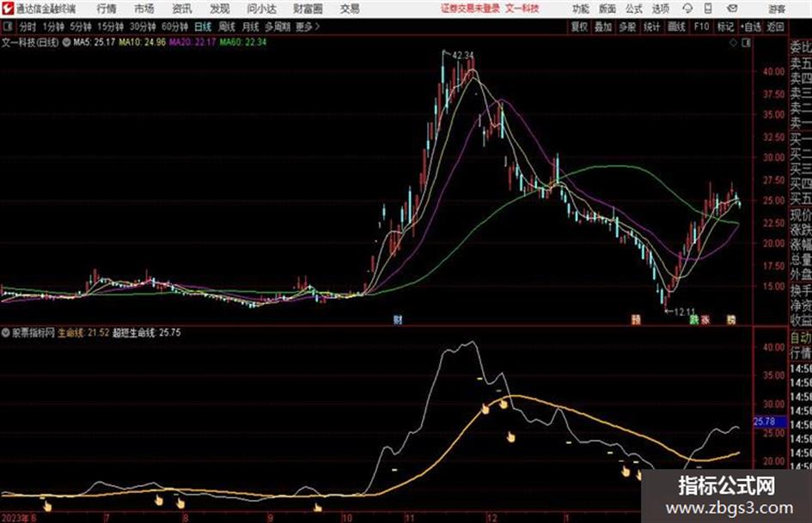
Task: Switch to 1分钟 period tab
Action: coord(52,27)
